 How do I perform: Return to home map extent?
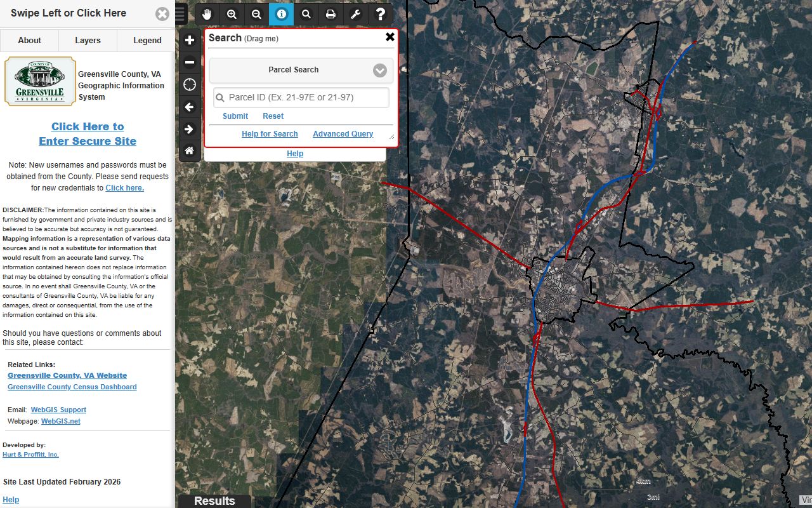190,151
